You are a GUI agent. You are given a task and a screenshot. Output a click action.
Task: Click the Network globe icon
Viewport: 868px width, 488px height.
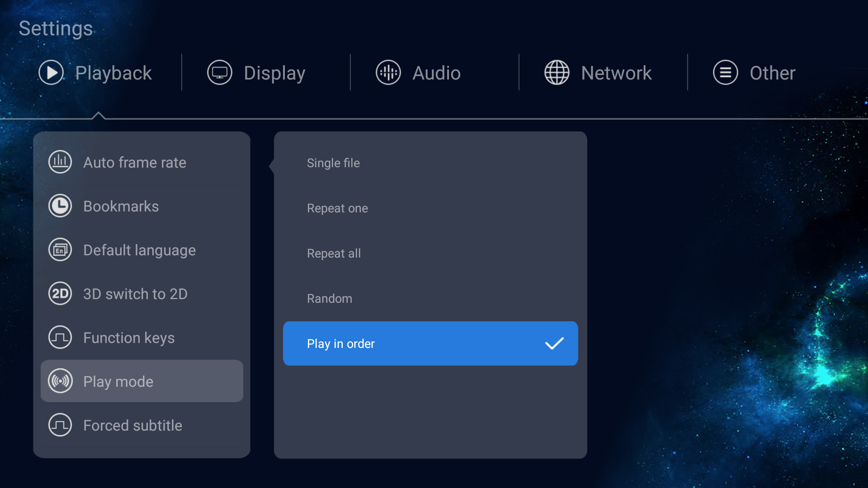tap(557, 73)
